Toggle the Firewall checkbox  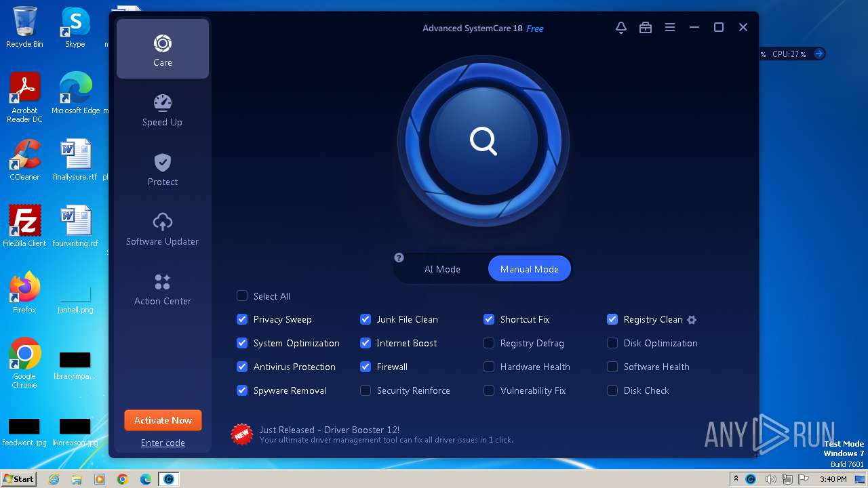point(366,367)
